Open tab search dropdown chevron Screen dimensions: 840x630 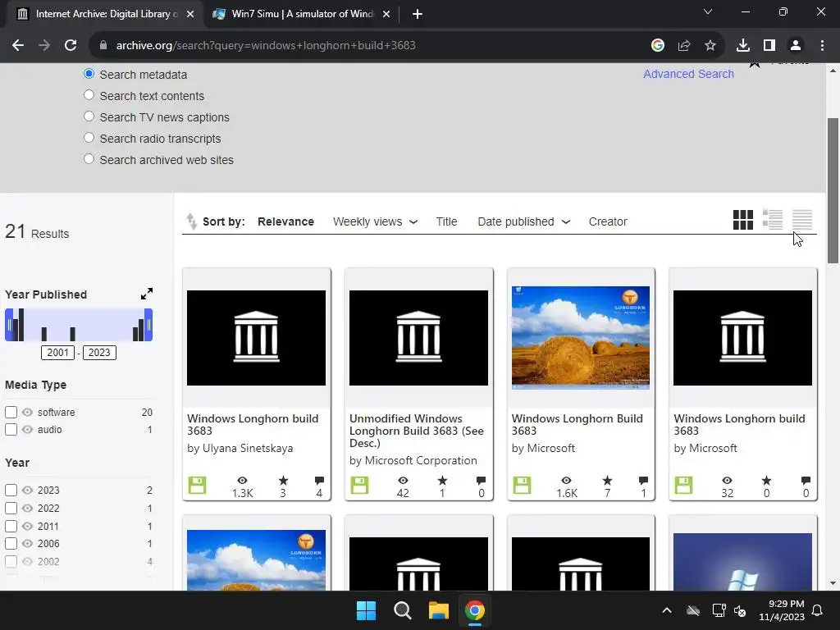coord(708,11)
